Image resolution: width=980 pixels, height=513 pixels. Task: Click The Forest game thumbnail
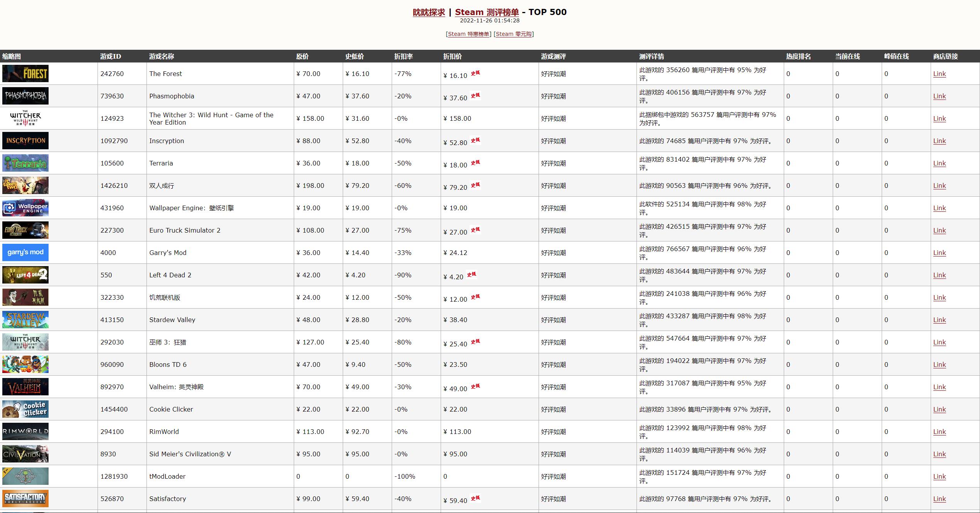(25, 74)
